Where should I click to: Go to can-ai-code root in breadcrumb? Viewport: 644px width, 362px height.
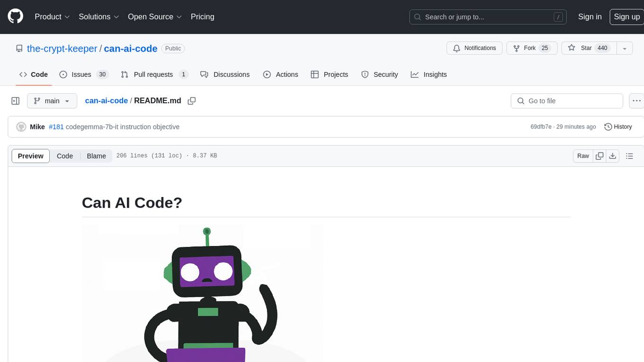[x=107, y=100]
